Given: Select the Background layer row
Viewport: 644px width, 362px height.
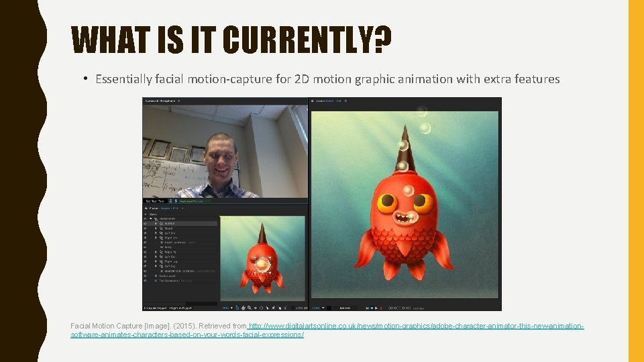Looking at the screenshot, I should click(x=180, y=276).
